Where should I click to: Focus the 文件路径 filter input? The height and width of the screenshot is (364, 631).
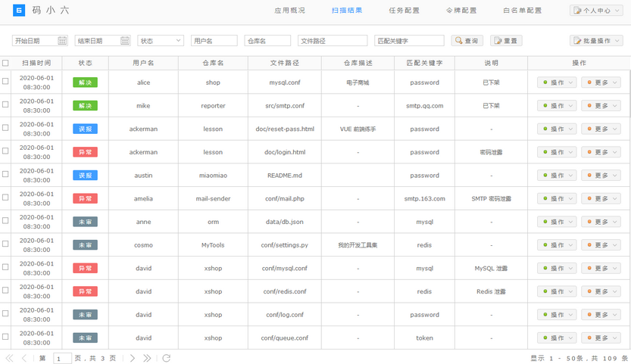333,41
